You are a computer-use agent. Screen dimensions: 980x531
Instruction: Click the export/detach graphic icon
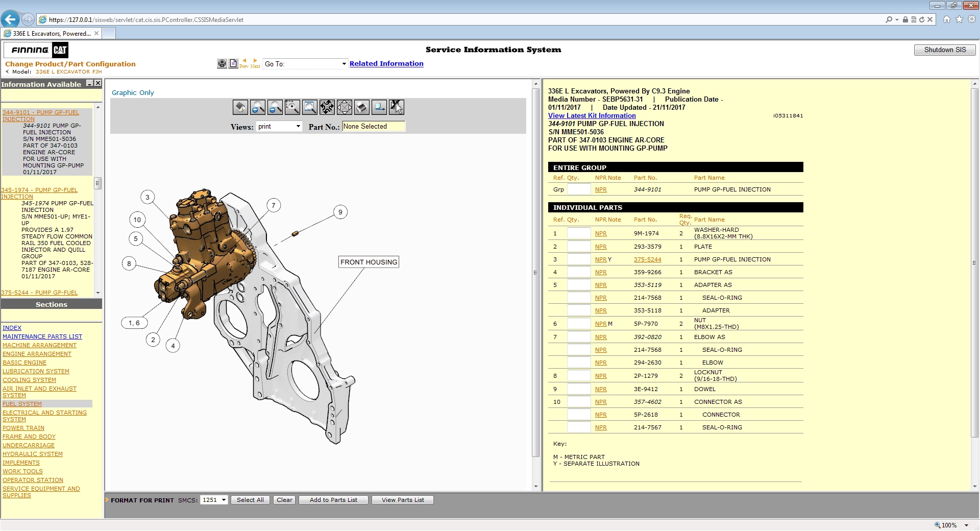(x=379, y=107)
